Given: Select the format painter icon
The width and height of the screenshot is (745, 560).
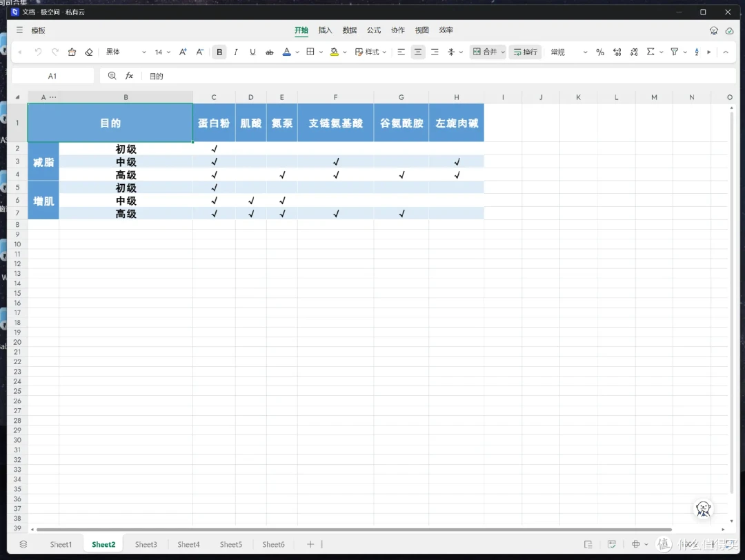Looking at the screenshot, I should (x=72, y=52).
